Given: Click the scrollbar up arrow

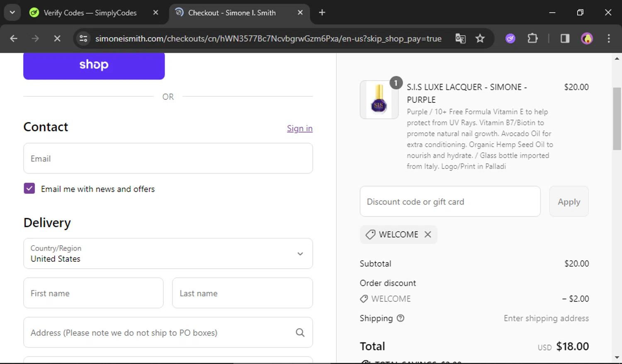Looking at the screenshot, I should (617, 58).
